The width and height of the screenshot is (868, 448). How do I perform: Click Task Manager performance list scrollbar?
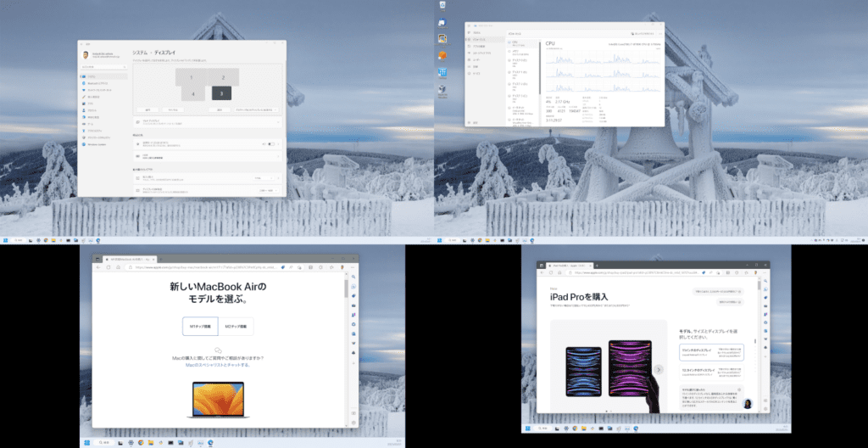point(540,66)
